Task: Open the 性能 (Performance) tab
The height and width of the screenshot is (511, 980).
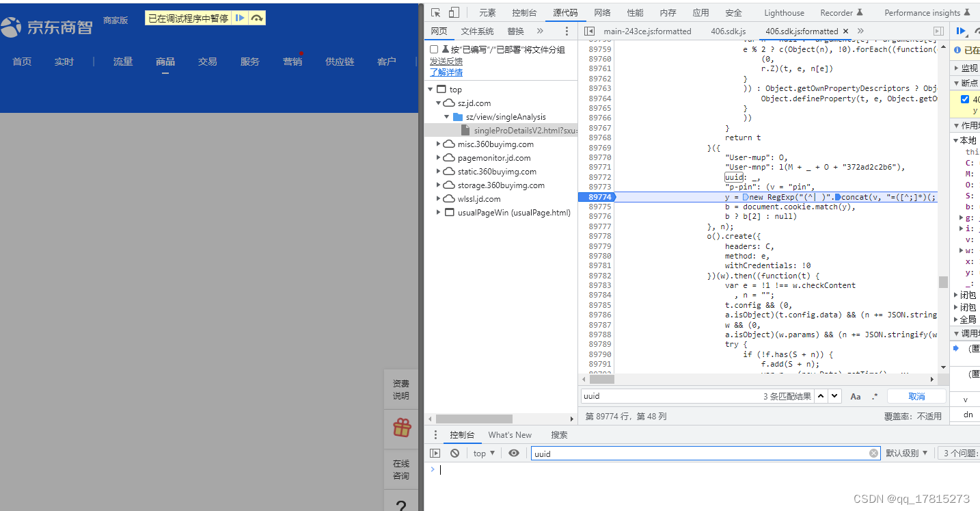Action: (x=635, y=12)
